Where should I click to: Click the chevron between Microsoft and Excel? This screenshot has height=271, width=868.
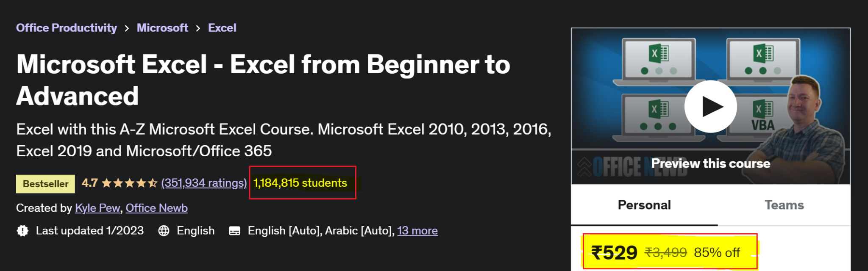(198, 28)
